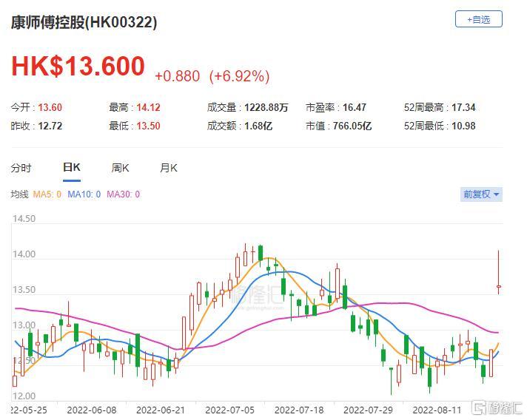Viewport: 527px width, 420px height.
Task: Add stock to watchlist with +自选 button
Action: (x=478, y=19)
